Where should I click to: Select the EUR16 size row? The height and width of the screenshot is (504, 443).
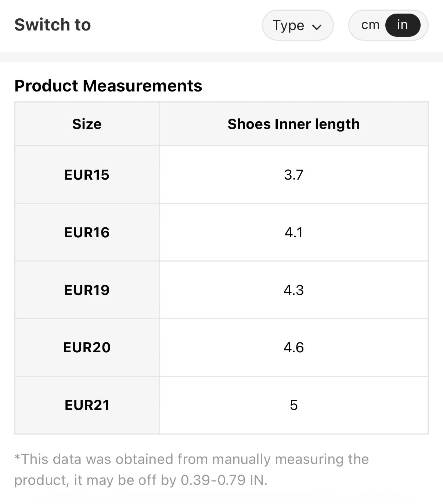(87, 233)
